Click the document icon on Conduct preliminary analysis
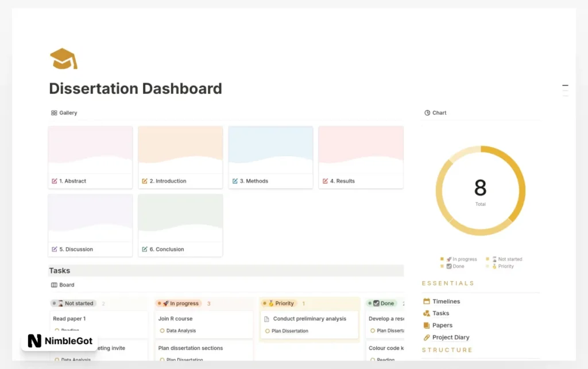 click(x=266, y=319)
